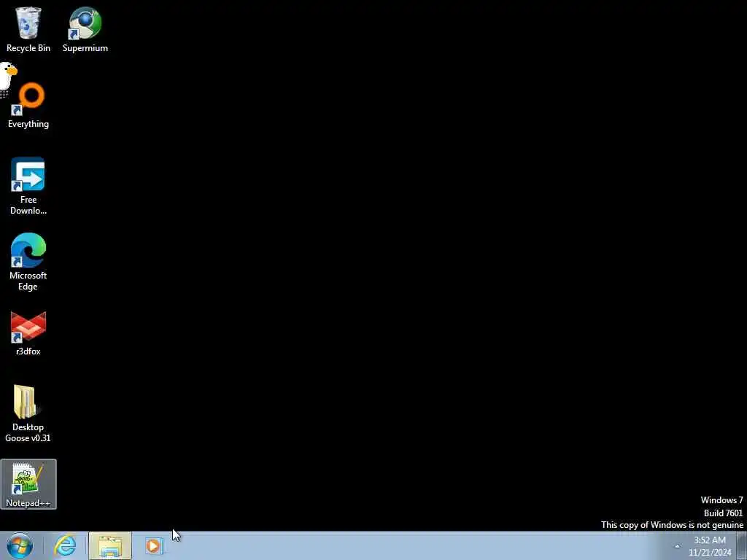Select the r3dfox browser shortcut
This screenshot has width=747, height=560.
pyautogui.click(x=28, y=333)
